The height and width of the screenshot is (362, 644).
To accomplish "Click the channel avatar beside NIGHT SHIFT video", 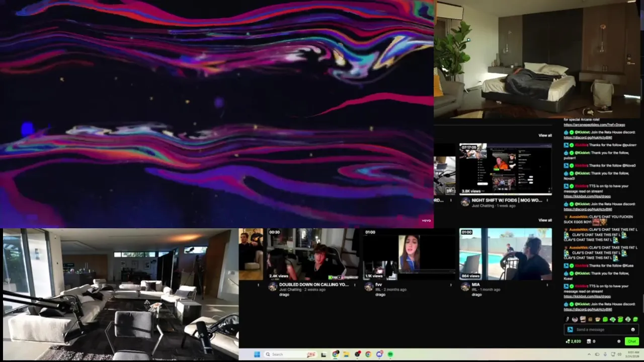I will [x=465, y=202].
